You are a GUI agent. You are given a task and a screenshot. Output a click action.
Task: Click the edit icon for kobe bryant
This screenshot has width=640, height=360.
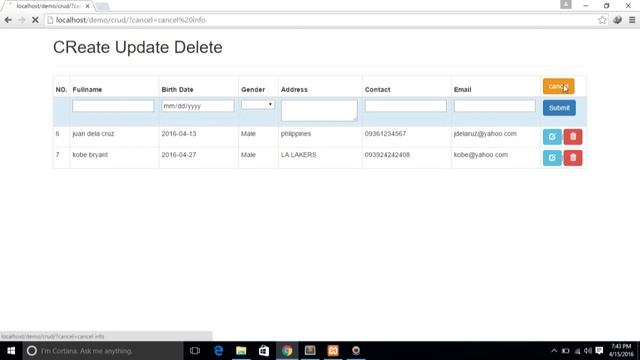pos(552,158)
